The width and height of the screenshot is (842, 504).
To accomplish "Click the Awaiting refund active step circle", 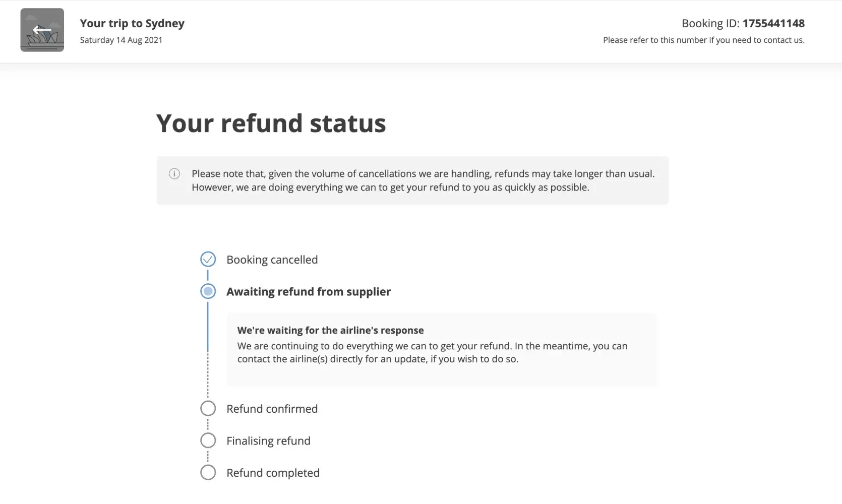I will pyautogui.click(x=208, y=291).
